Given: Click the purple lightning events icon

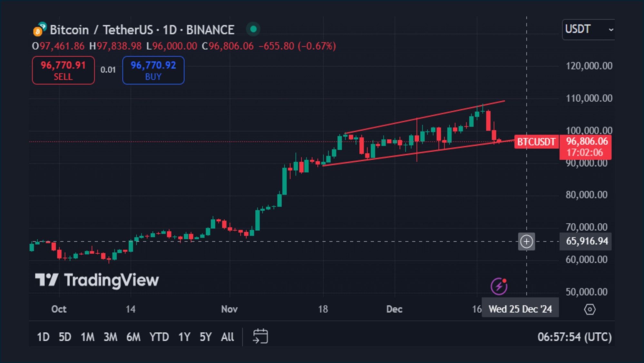Looking at the screenshot, I should click(499, 286).
